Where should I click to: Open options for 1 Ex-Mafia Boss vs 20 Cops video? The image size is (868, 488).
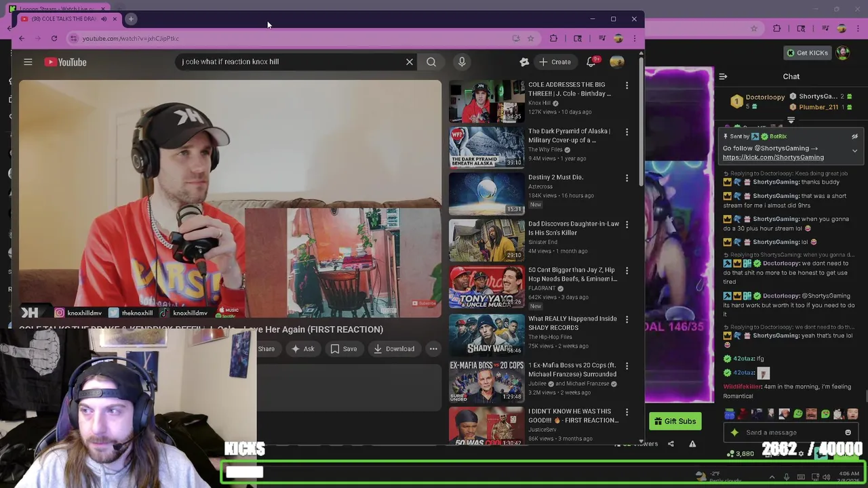(x=627, y=366)
